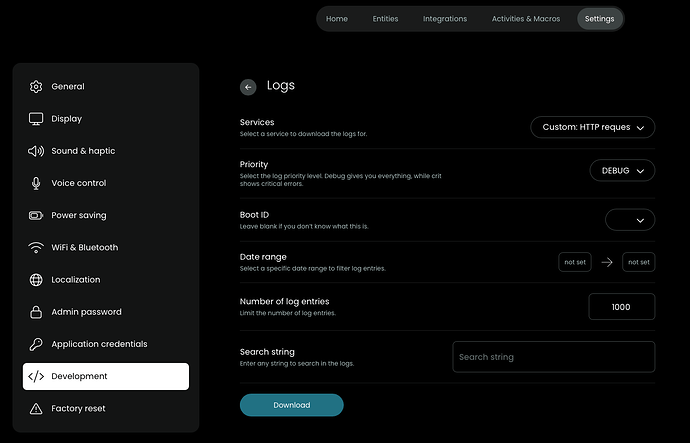
Task: Set the date range end not set field
Action: tap(639, 262)
